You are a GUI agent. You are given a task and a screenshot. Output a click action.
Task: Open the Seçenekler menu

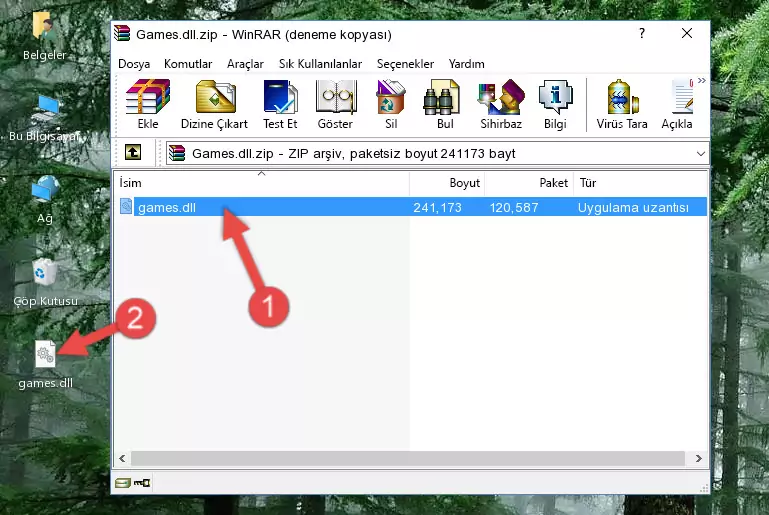[405, 64]
